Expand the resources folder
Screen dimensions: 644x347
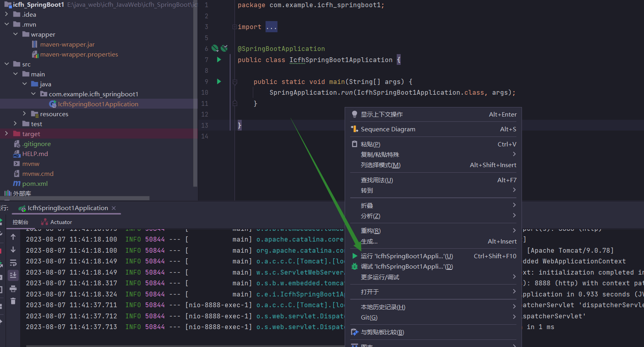pyautogui.click(x=24, y=114)
